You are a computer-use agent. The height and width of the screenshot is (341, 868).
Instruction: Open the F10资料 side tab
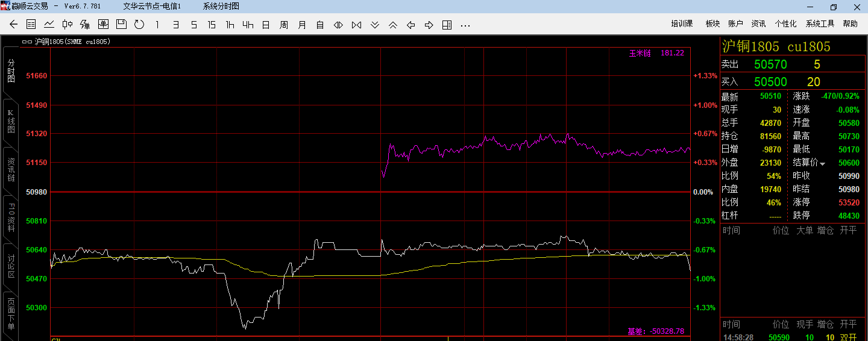pos(11,217)
